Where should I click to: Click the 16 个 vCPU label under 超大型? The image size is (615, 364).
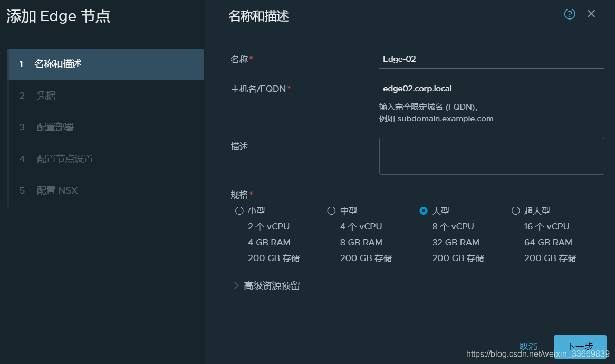click(547, 226)
